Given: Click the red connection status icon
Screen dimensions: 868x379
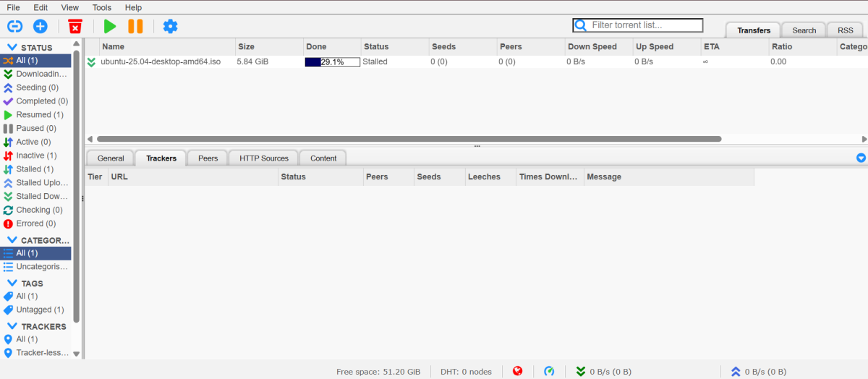Looking at the screenshot, I should (x=518, y=371).
